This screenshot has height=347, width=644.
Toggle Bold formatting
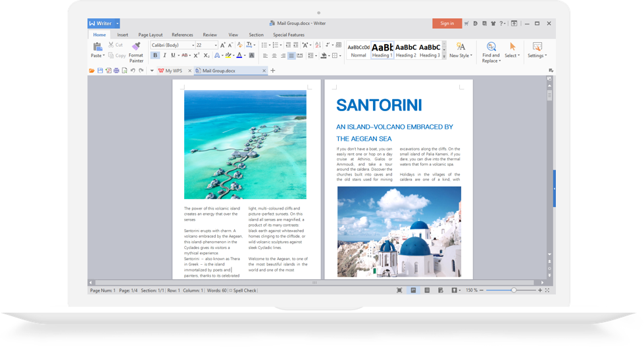click(x=155, y=56)
